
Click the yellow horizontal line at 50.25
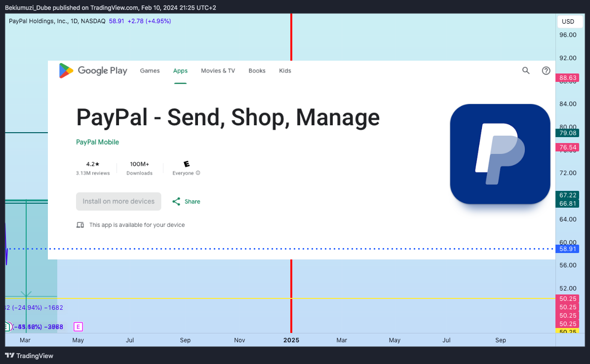[x=280, y=298]
